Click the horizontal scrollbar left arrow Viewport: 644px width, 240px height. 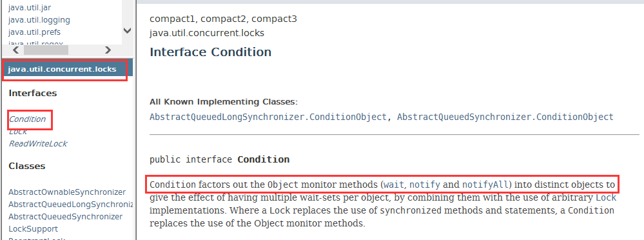(x=16, y=50)
